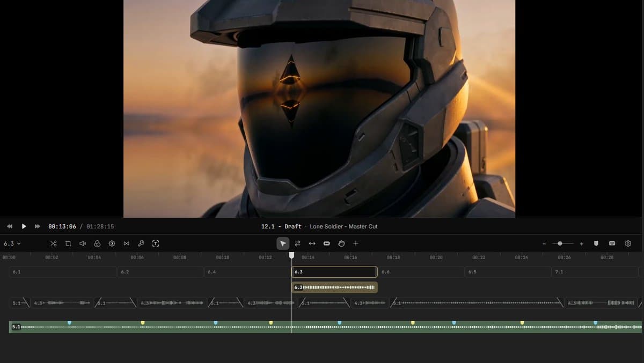Open the 6.3 clip selector dropdown

click(12, 243)
